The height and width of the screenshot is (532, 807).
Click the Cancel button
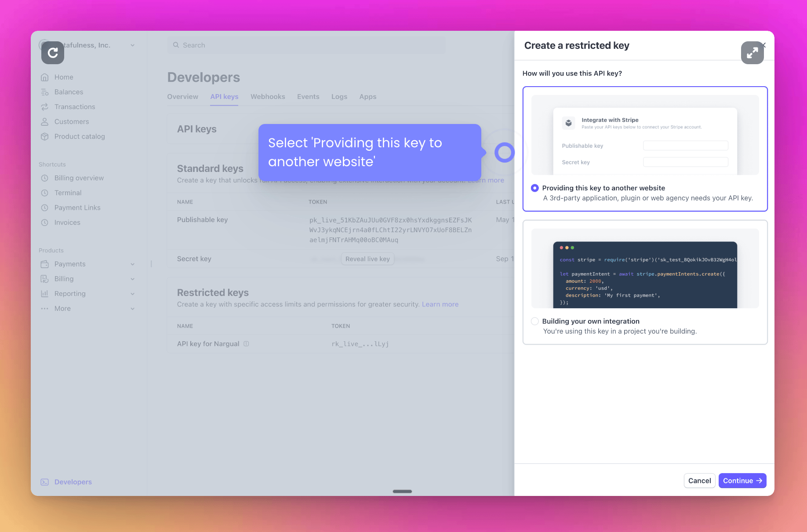click(x=699, y=481)
